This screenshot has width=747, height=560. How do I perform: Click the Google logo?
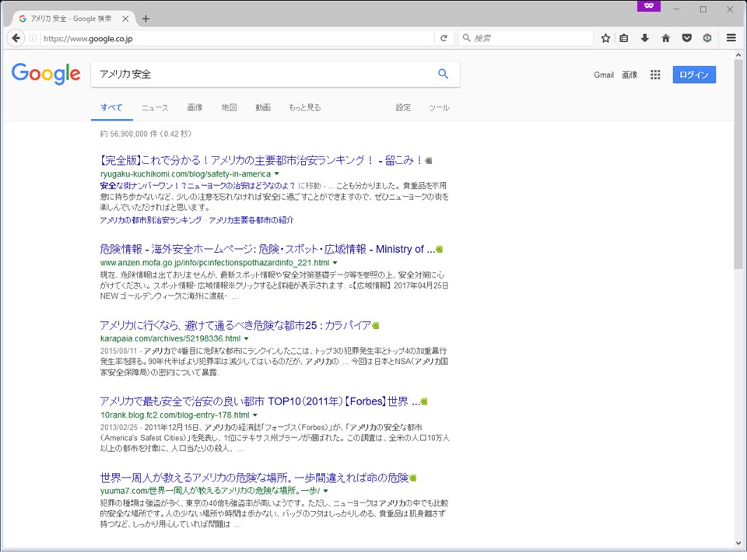coord(46,74)
